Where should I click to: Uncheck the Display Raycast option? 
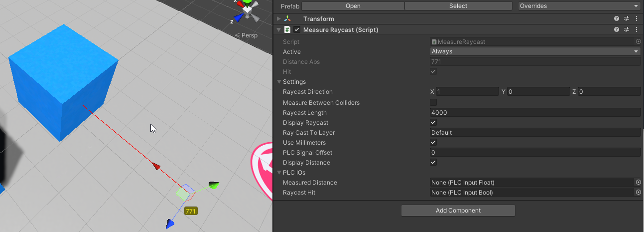coord(433,123)
